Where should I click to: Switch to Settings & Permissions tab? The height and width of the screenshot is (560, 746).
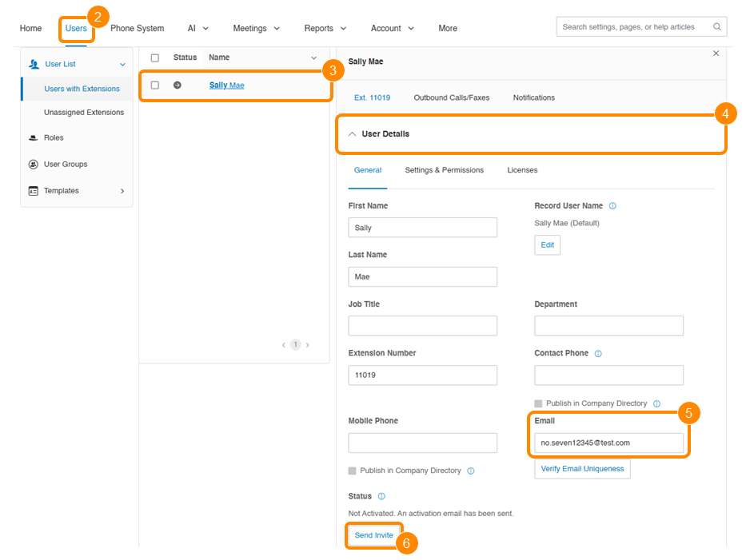[x=444, y=170]
